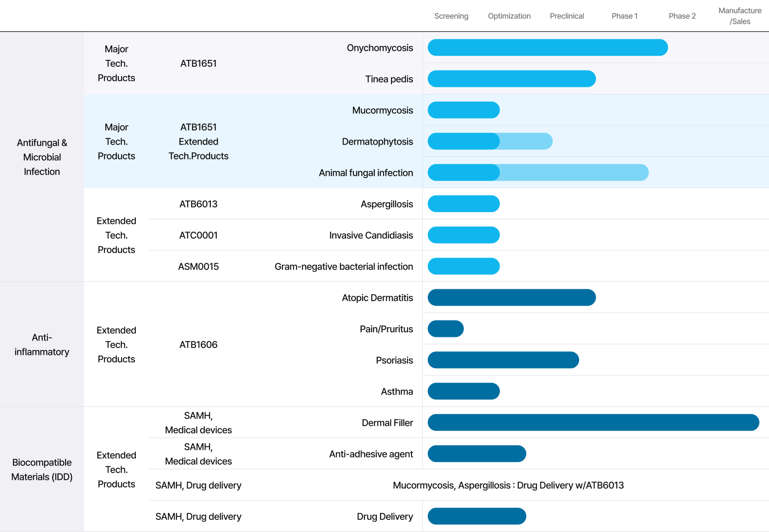Click Extended Tech. Products beside ATB1606

(116, 345)
